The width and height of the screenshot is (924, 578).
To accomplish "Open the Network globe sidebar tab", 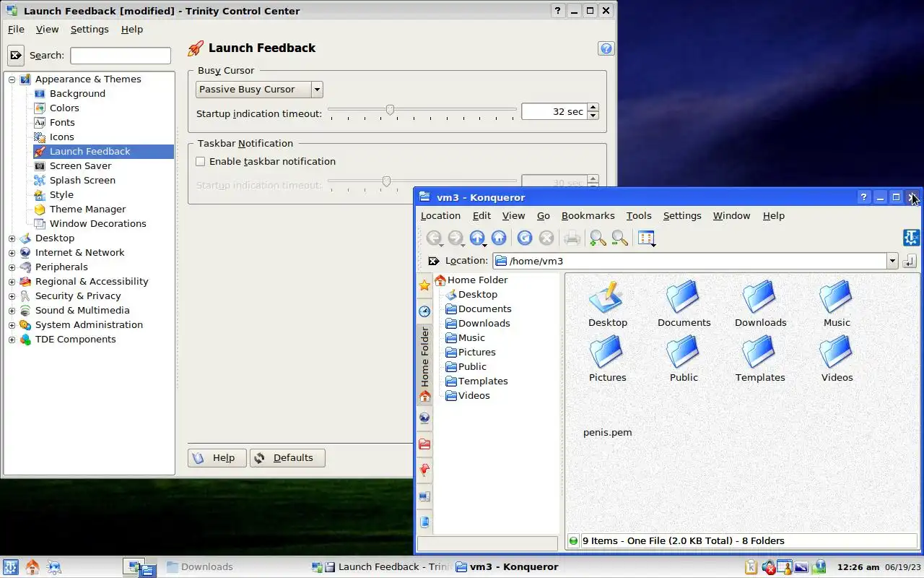I will [x=424, y=418].
